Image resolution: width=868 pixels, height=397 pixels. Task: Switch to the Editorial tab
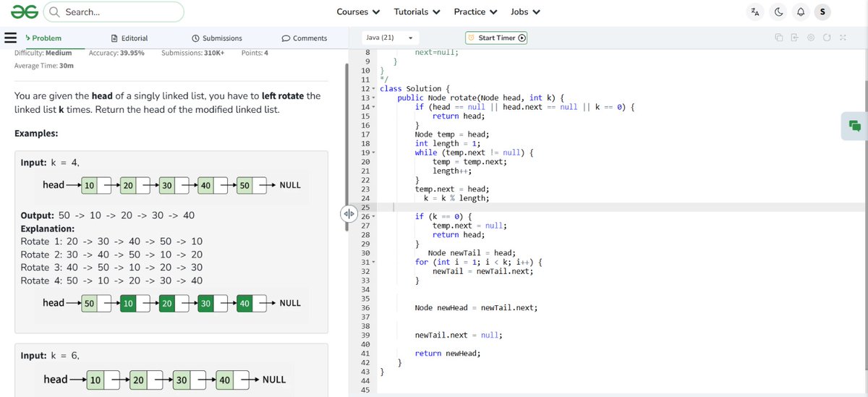(129, 38)
